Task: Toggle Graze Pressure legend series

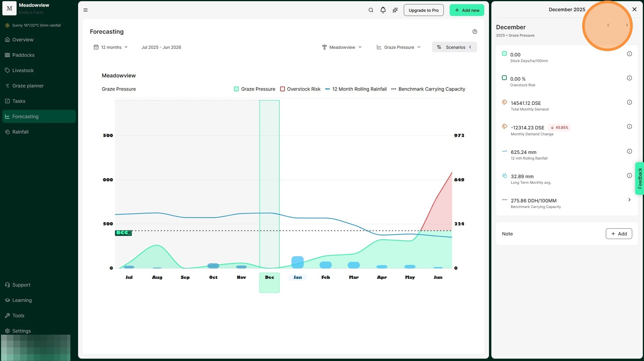Action: click(x=254, y=89)
